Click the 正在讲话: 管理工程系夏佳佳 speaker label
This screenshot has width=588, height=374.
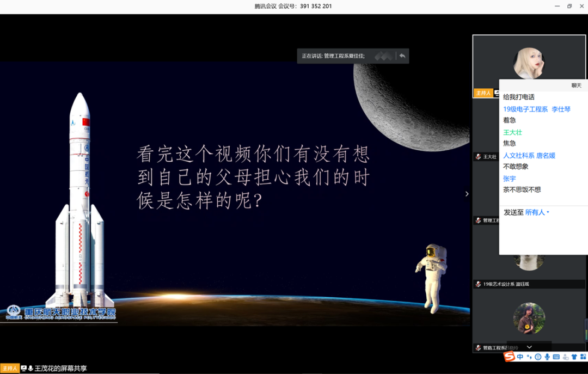(333, 56)
